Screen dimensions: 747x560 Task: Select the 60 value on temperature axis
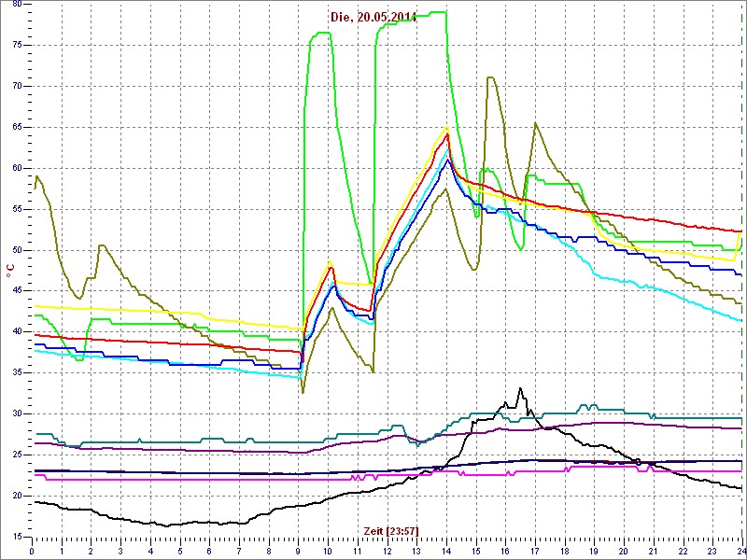pos(16,168)
